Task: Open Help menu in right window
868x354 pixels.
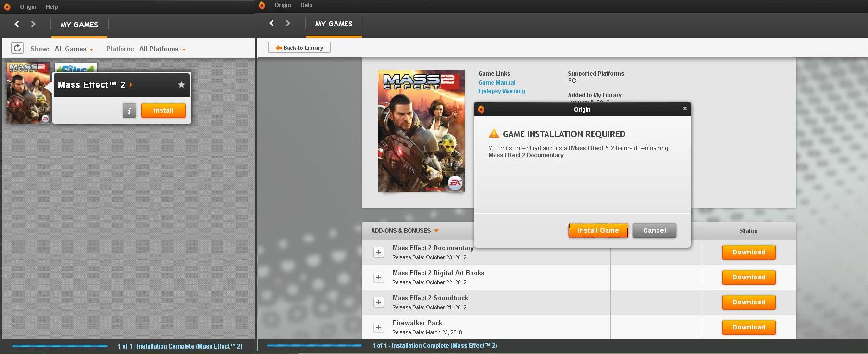Action: (307, 5)
